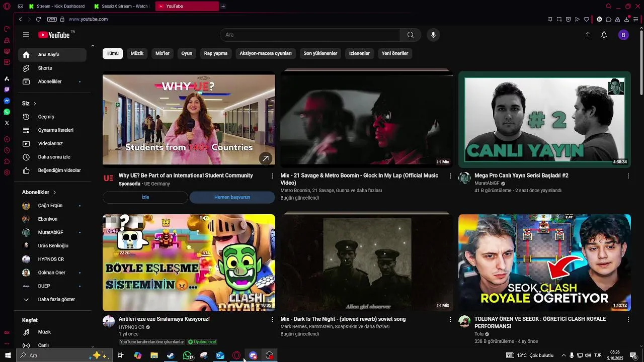The width and height of the screenshot is (644, 362).
Task: Click the search magnifier button
Action: [411, 35]
